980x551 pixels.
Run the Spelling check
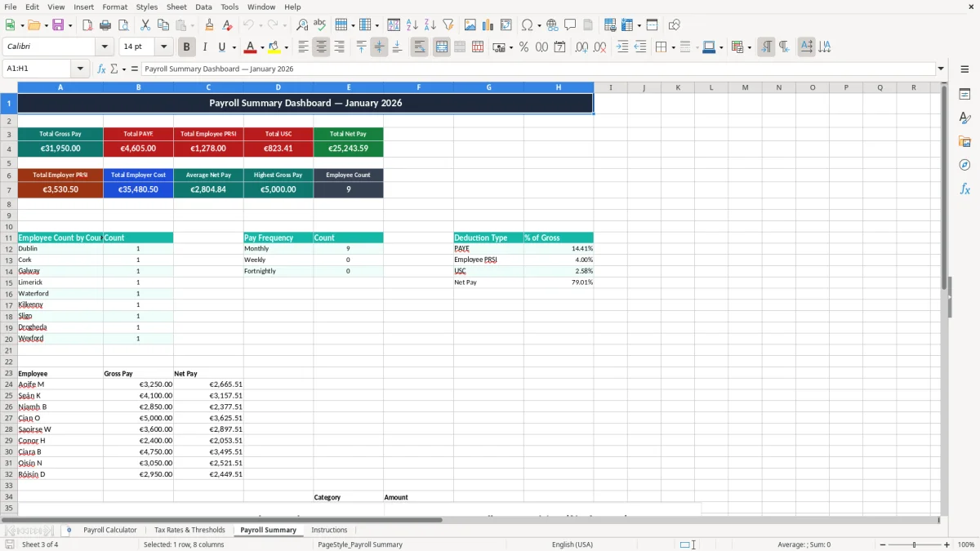[319, 25]
